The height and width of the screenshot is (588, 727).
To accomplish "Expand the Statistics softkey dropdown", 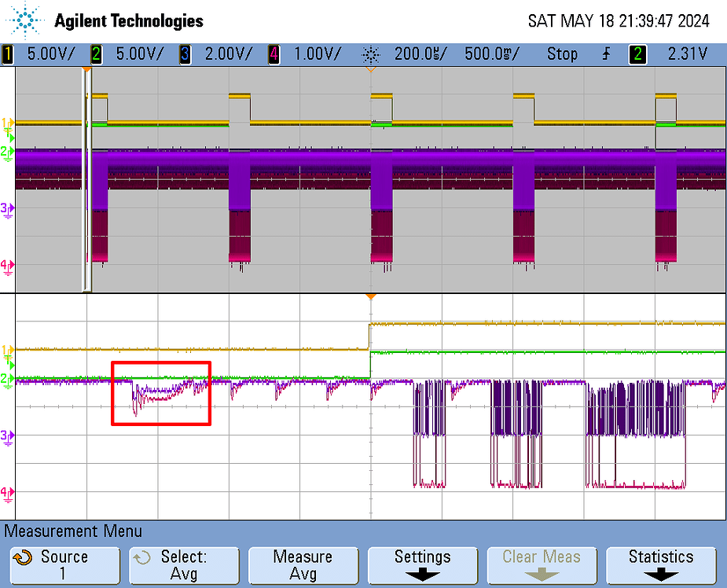I will tap(661, 564).
